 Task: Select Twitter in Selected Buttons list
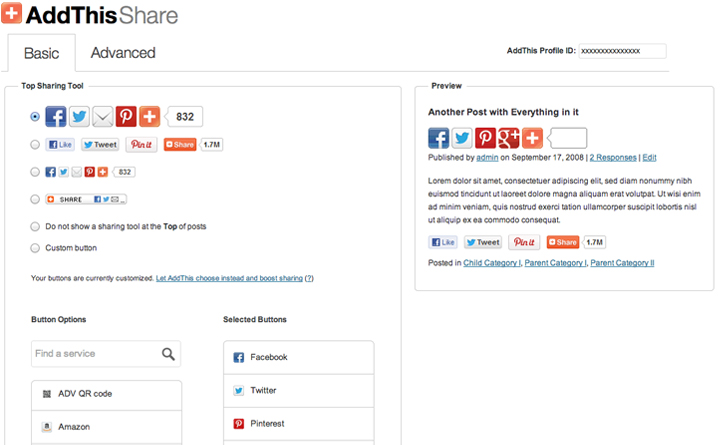(298, 391)
